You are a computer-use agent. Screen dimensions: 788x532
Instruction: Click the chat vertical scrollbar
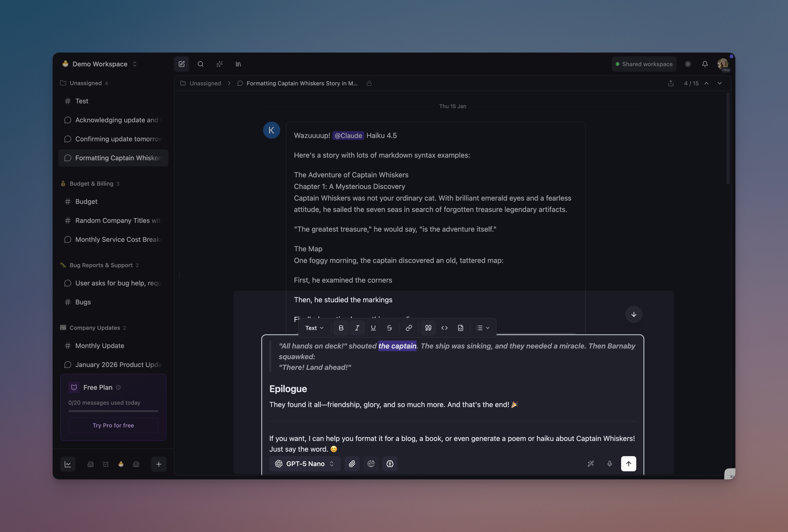pyautogui.click(x=728, y=139)
